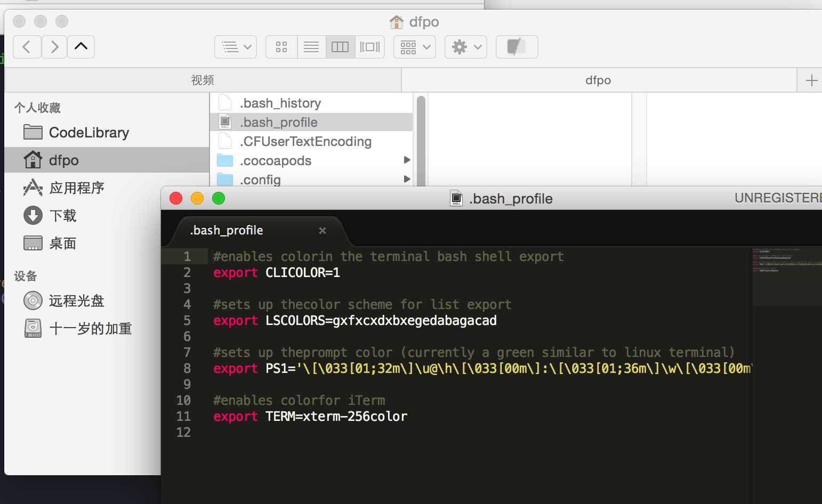Viewport: 822px width, 504px height.
Task: Select the .config folder
Action: [311, 180]
